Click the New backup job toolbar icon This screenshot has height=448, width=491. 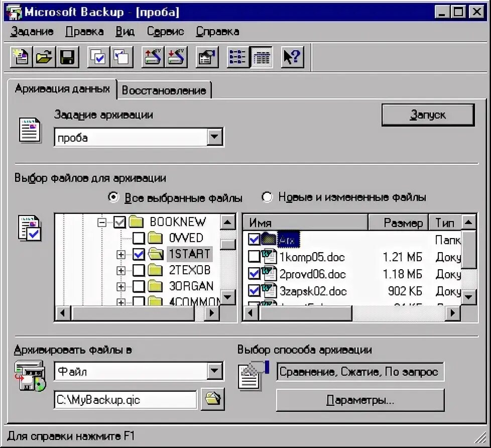pos(21,57)
